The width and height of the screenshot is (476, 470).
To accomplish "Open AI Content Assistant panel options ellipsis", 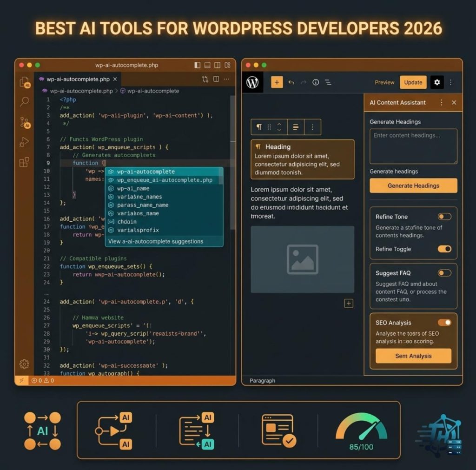I will (442, 103).
